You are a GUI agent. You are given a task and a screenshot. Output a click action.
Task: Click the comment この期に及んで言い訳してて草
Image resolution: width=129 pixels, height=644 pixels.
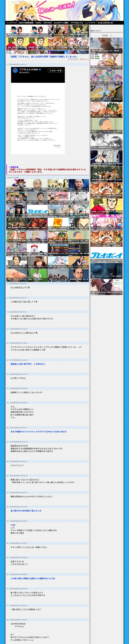tap(24, 302)
